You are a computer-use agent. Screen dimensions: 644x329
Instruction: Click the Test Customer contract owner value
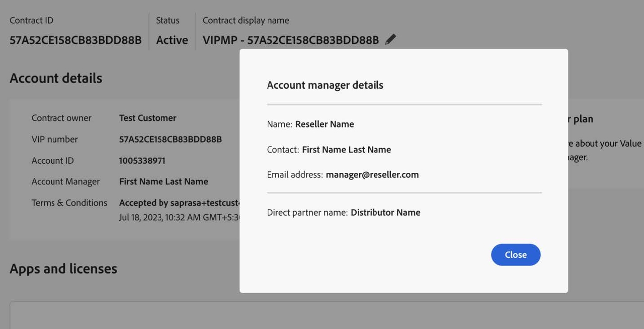147,118
